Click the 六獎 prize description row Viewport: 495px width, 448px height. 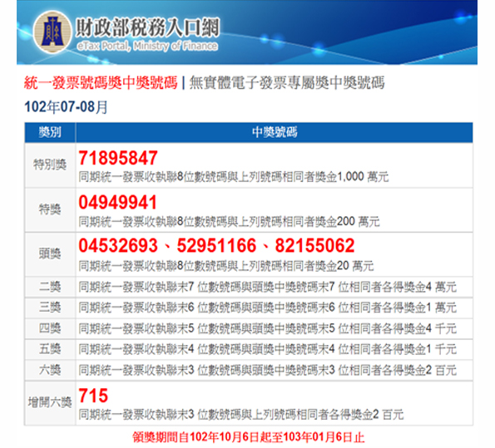249,370
